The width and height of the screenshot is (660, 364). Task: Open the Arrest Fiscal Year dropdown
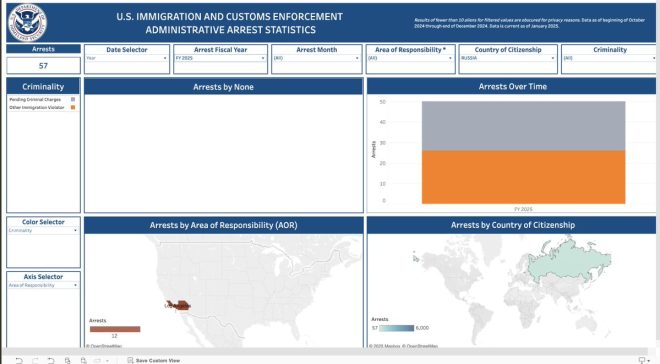click(220, 58)
